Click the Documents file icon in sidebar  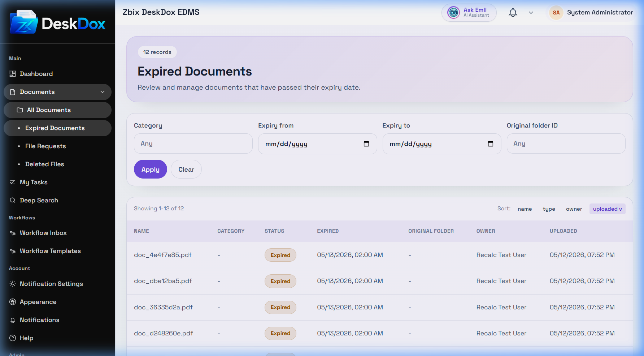13,92
